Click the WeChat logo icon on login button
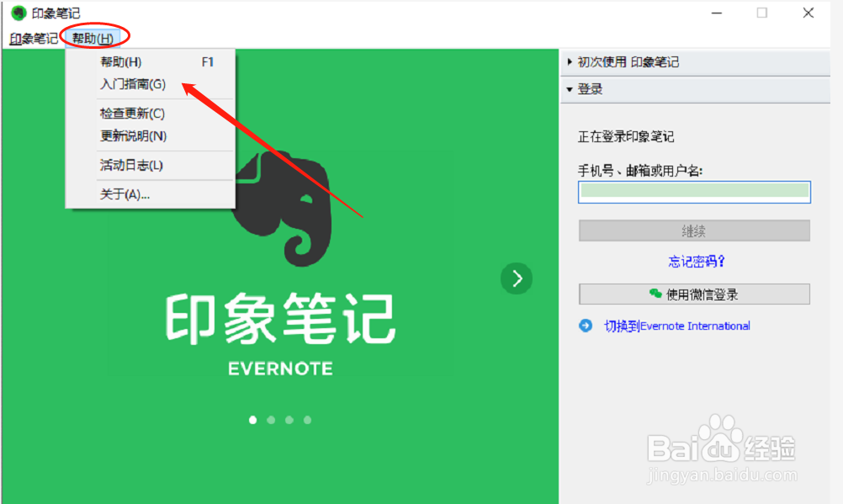This screenshot has width=843, height=504. click(x=655, y=294)
